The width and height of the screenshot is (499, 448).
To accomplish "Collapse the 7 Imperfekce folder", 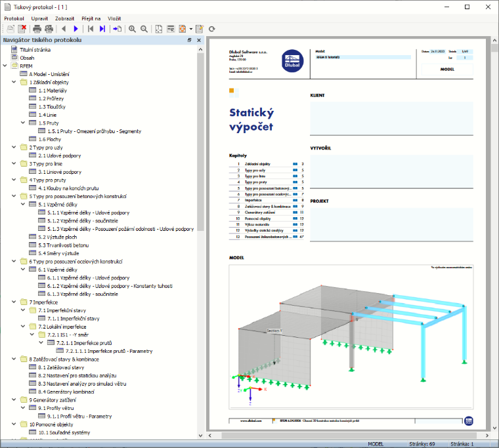I will pos(14,302).
